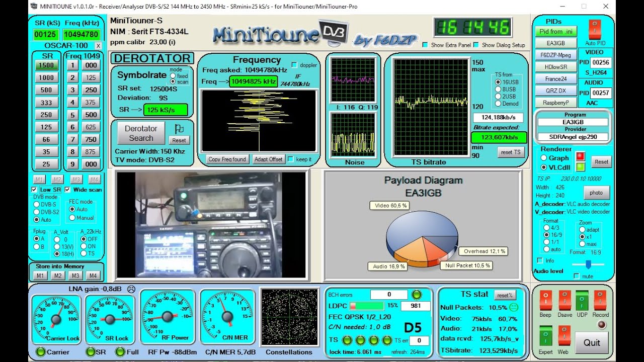Screen dimensions: 644x362
Task: Click Pid from .ini button
Action: 555,31
